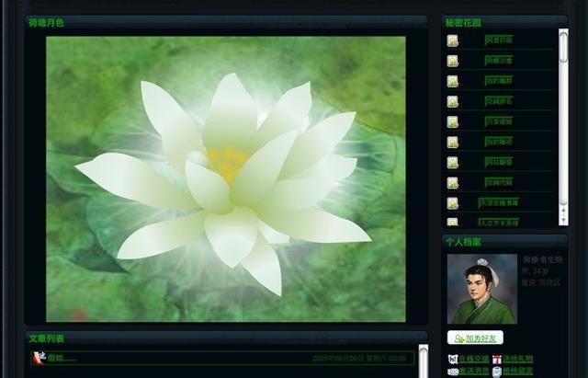Click the eighth icon in the 秘密花园 list
Screen dimensions: 588x378
click(x=452, y=183)
